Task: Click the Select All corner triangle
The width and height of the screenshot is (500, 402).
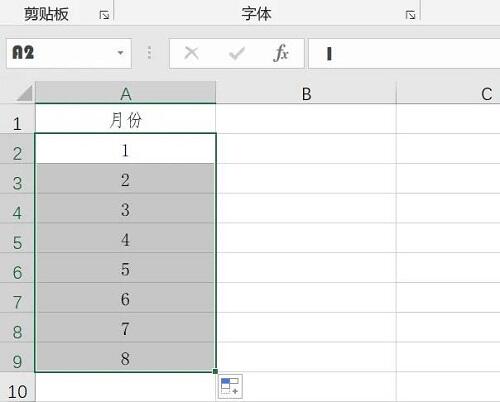Action: pyautogui.click(x=24, y=93)
